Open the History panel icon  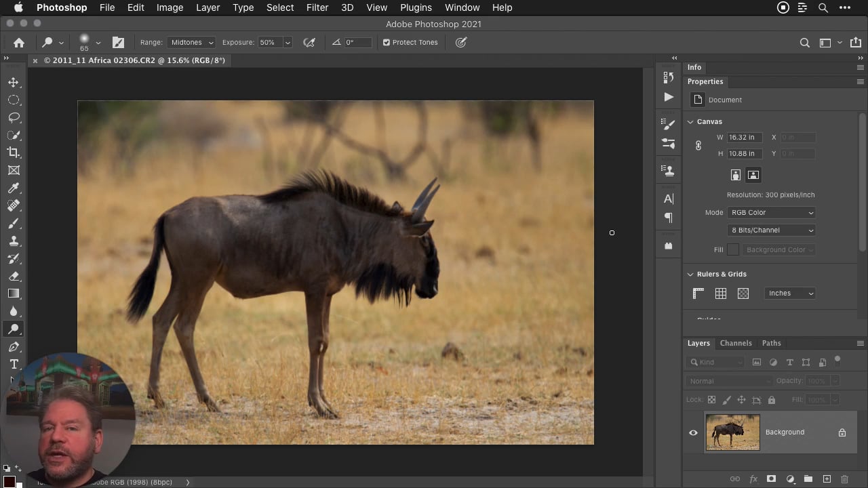pyautogui.click(x=669, y=77)
